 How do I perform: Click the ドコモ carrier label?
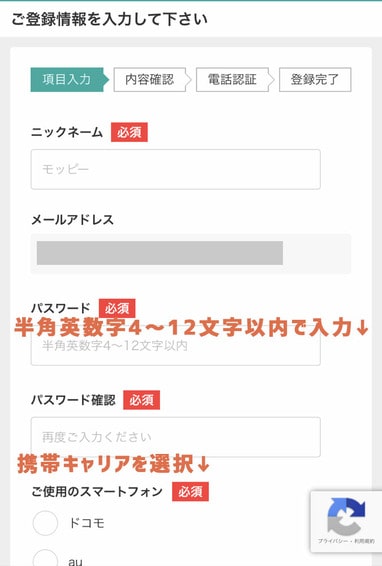(x=87, y=523)
